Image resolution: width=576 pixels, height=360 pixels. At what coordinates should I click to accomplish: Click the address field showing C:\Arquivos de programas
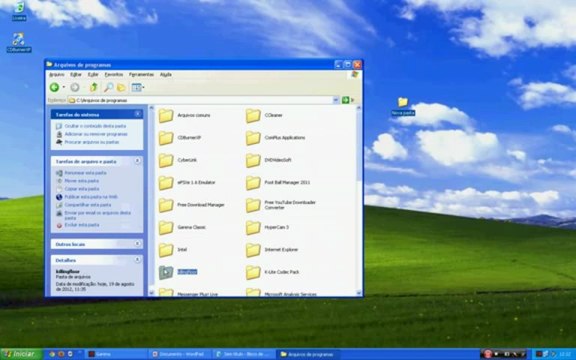pyautogui.click(x=201, y=100)
